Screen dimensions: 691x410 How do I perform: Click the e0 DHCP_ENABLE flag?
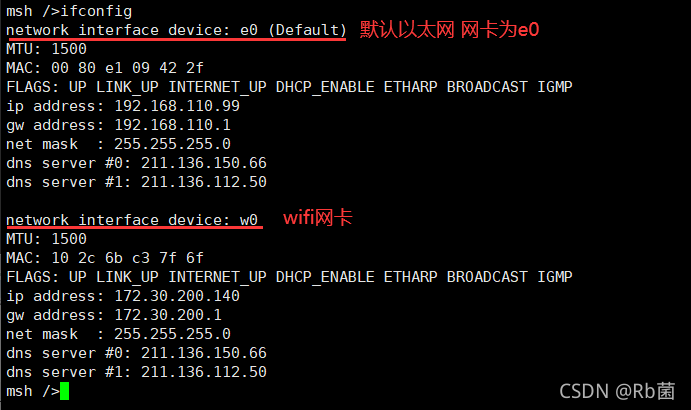pyautogui.click(x=325, y=87)
